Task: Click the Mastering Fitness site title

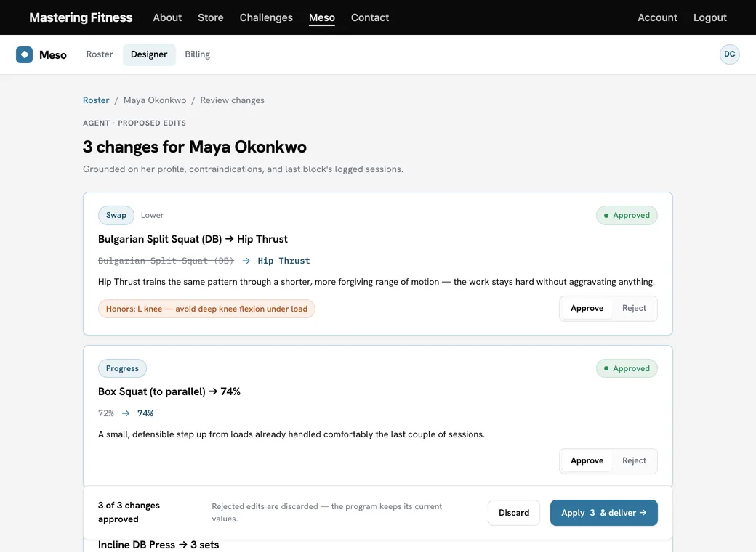Action: coord(81,17)
